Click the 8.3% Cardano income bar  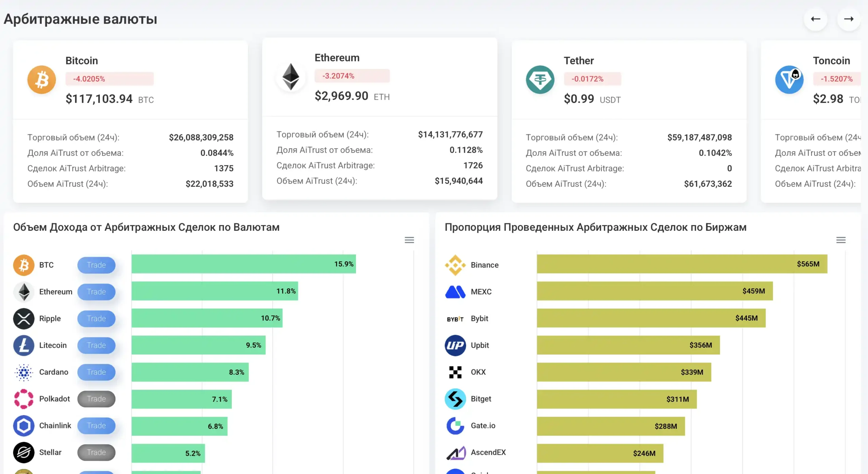(x=190, y=372)
